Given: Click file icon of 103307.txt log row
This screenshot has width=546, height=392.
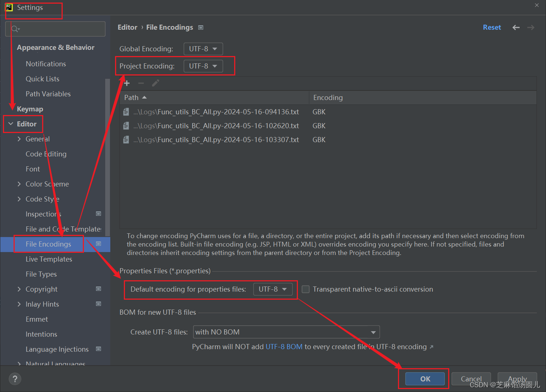Looking at the screenshot, I should click(126, 140).
